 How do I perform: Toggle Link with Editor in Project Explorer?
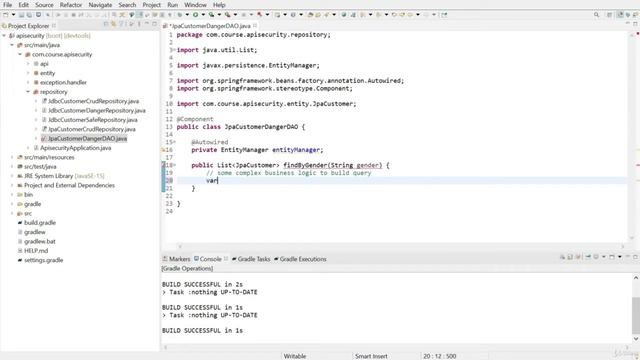(113, 24)
